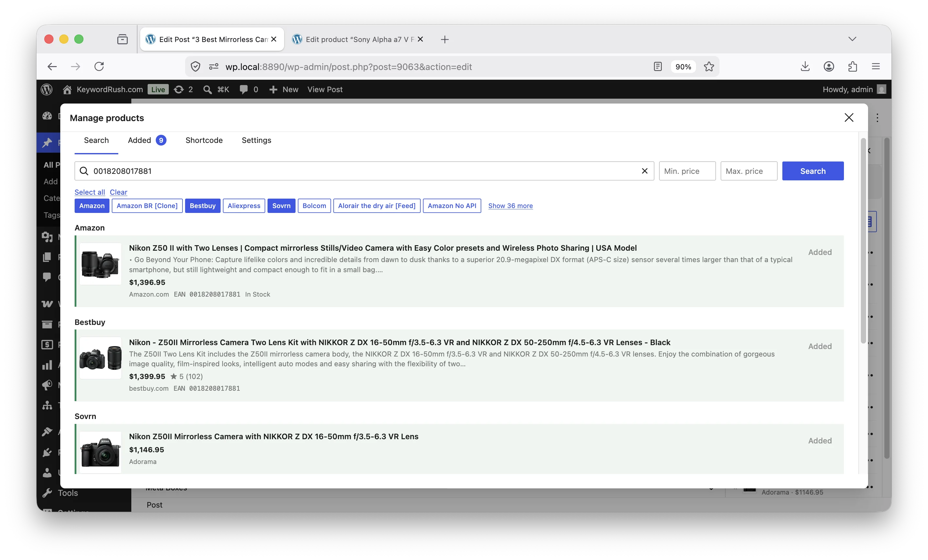Click the browser forward arrow

(76, 67)
